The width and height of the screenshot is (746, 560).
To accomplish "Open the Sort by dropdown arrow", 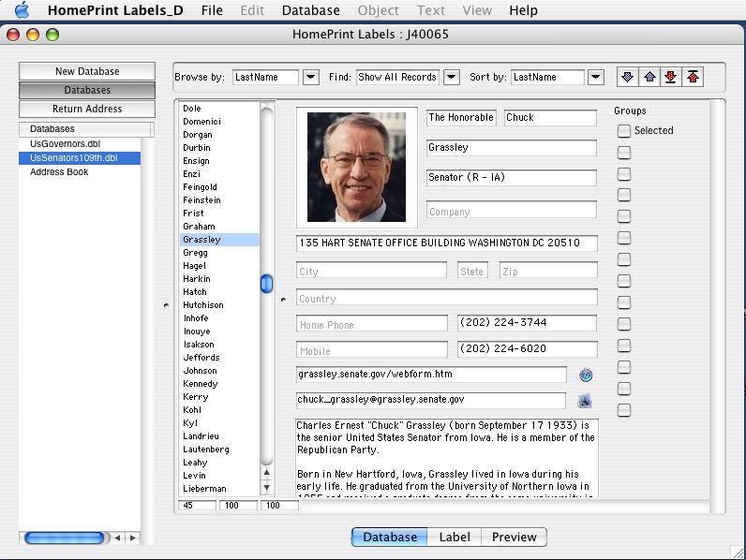I will point(596,77).
